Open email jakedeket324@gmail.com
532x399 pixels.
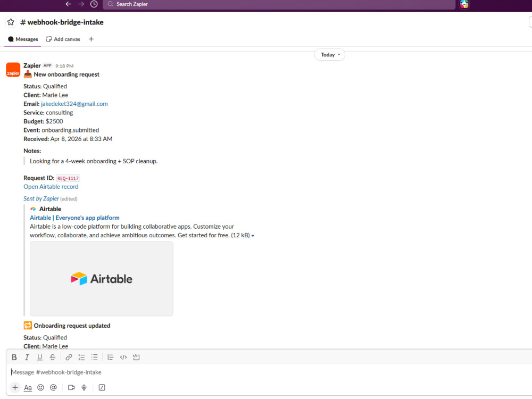point(74,104)
